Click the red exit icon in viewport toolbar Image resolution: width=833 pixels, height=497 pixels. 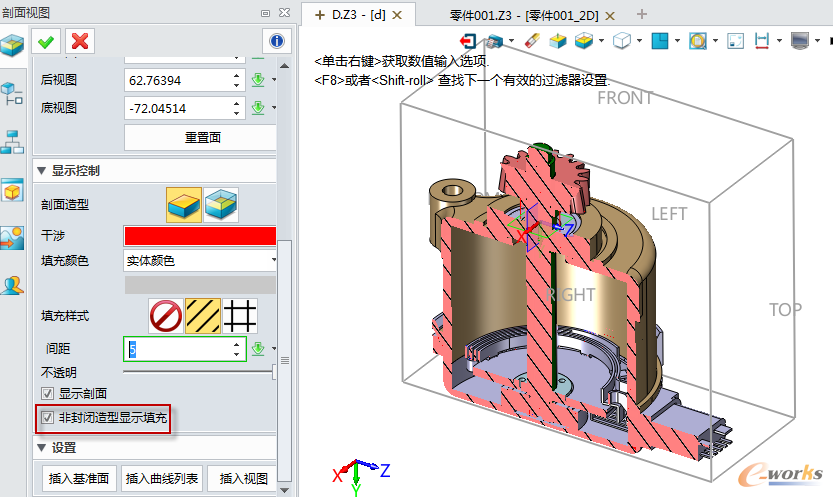[x=468, y=41]
